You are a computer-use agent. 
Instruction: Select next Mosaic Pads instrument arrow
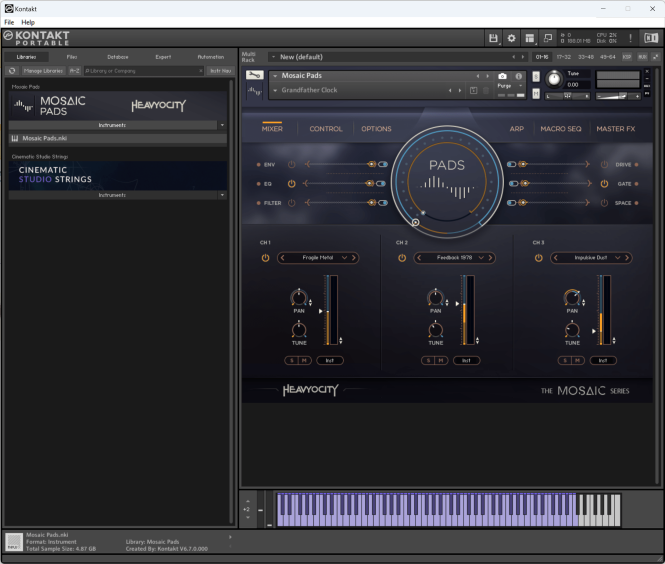(x=488, y=76)
